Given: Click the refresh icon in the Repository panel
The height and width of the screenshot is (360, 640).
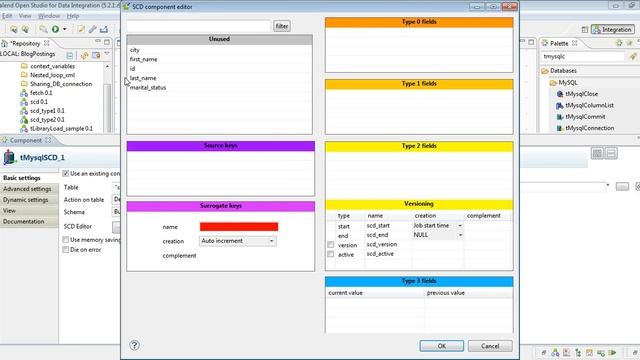Looking at the screenshot, I should tap(84, 55).
